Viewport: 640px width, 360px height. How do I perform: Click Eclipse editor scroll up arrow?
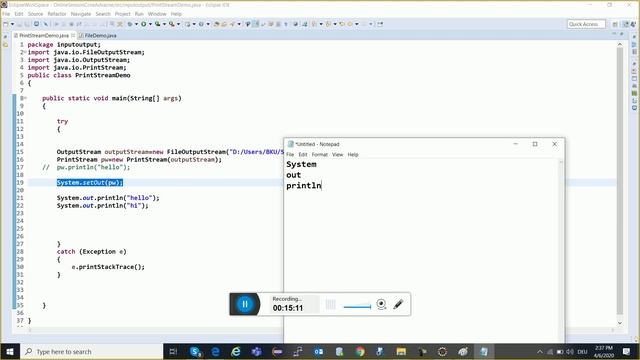point(620,44)
